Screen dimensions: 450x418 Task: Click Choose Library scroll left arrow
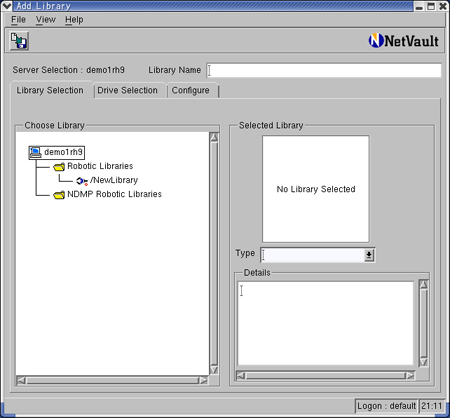click(21, 380)
